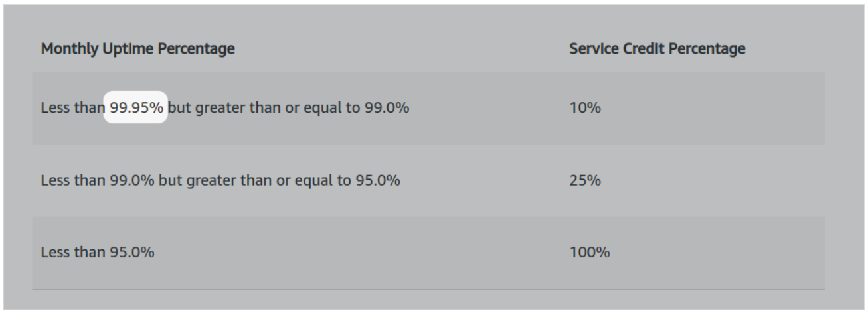Click 95.0% at end of second row
This screenshot has width=868, height=315.
click(x=377, y=180)
